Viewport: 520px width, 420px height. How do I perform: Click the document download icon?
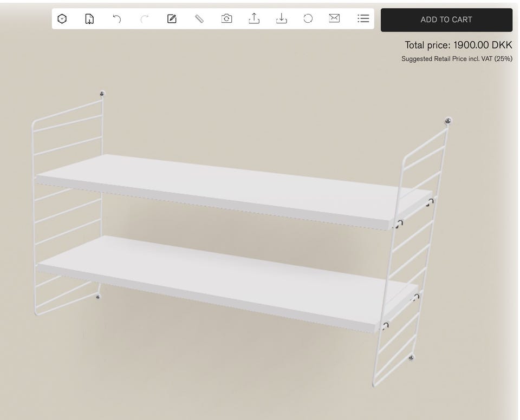tap(89, 19)
